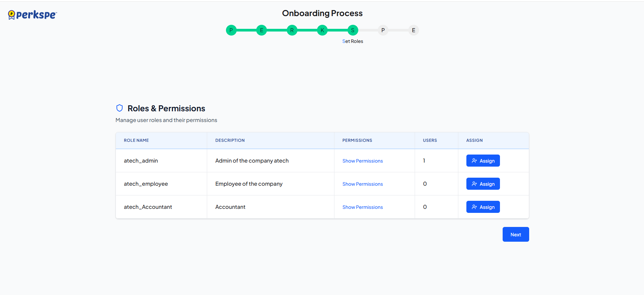Image resolution: width=644 pixels, height=295 pixels.
Task: Go to the final grey E step
Action: coord(413,30)
